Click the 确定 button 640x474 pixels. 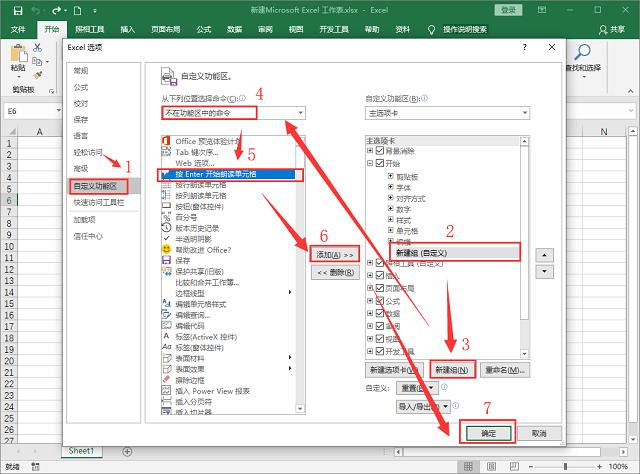click(488, 433)
